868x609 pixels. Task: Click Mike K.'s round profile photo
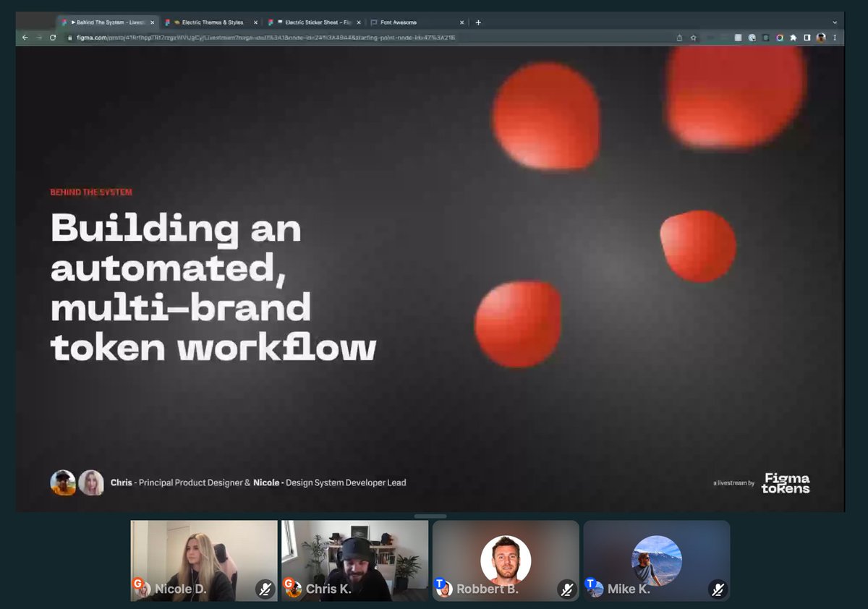click(x=657, y=561)
